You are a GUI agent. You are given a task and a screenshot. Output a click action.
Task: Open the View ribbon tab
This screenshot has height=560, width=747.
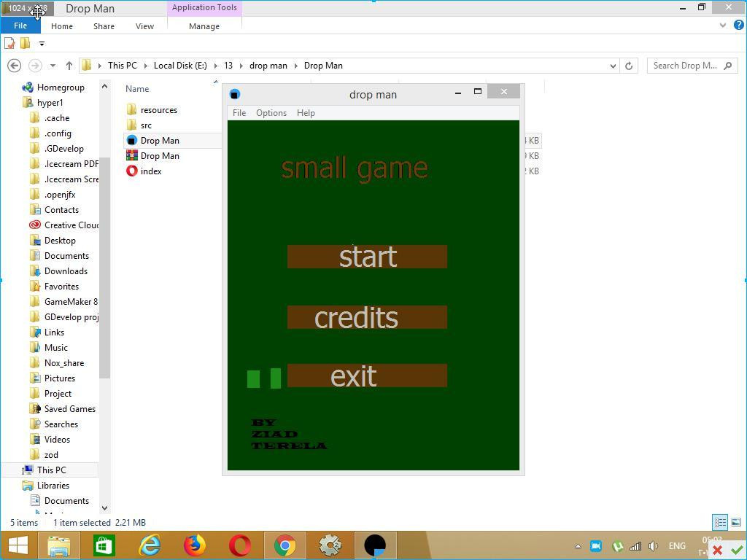(144, 26)
